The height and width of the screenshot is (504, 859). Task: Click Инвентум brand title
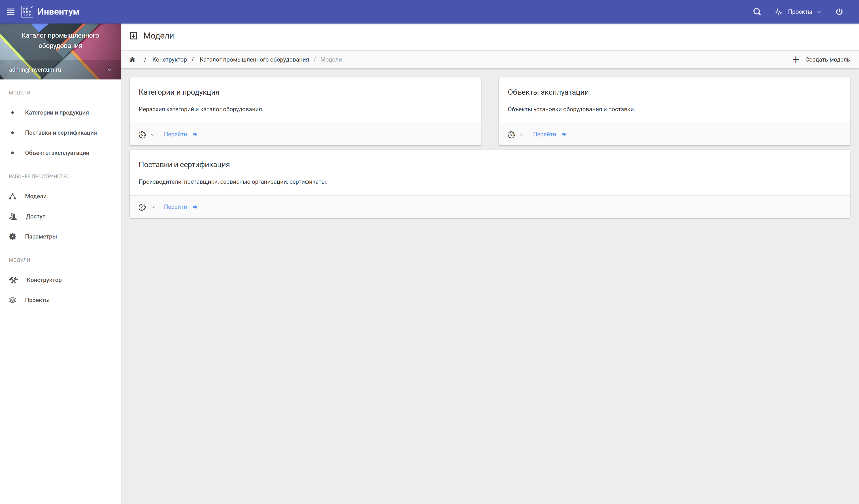58,12
